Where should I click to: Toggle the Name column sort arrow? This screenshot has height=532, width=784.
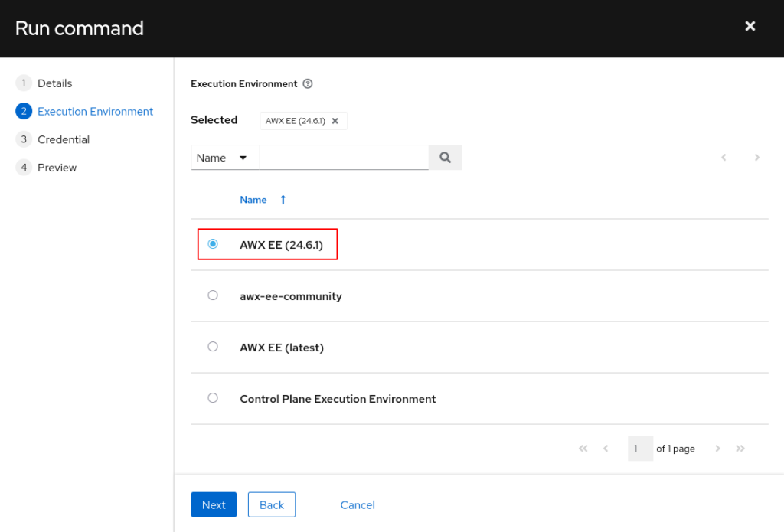click(283, 200)
